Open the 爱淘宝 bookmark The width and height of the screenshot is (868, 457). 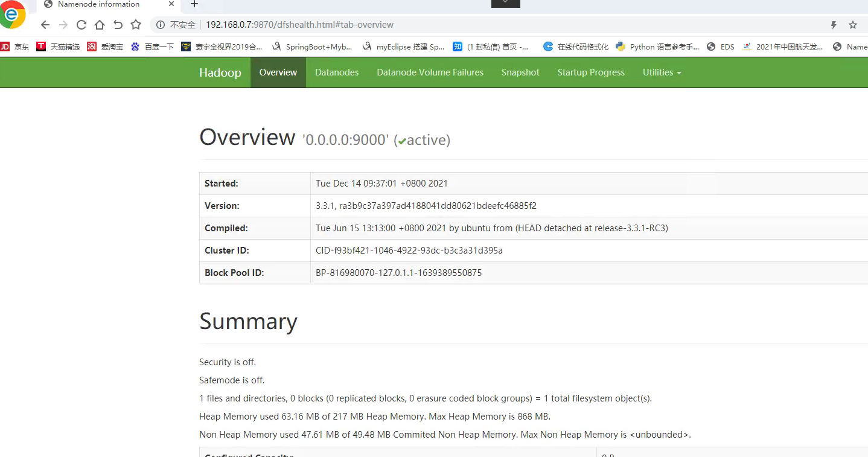(105, 46)
